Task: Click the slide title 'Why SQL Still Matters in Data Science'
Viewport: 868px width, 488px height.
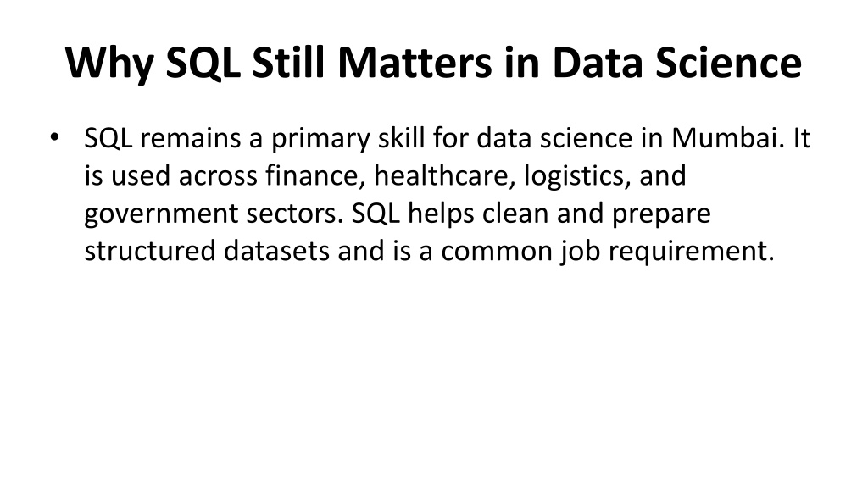Action: click(x=433, y=63)
